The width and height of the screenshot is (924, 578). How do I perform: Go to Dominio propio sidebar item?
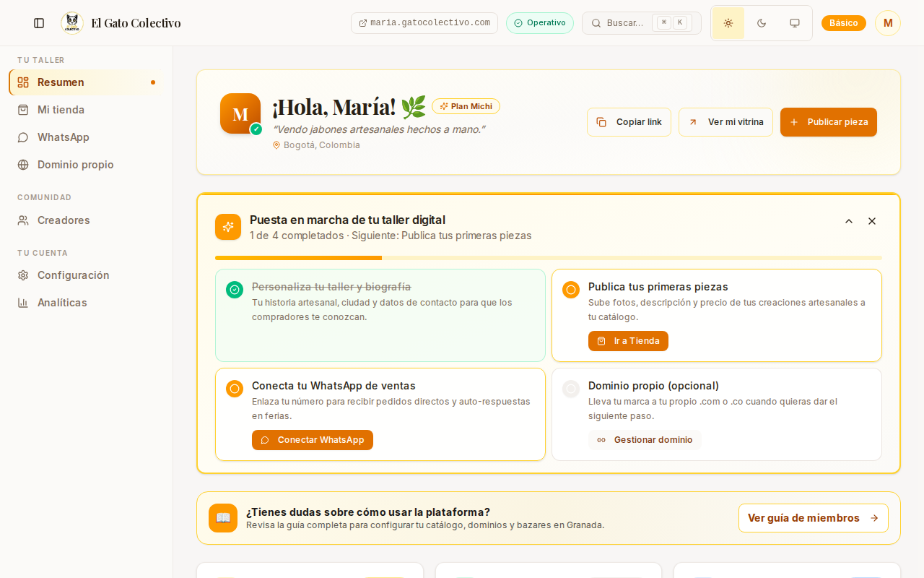click(87, 165)
